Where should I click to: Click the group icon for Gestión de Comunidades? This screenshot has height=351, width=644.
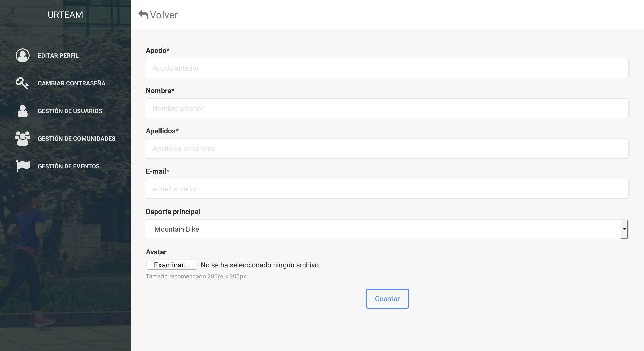click(23, 138)
